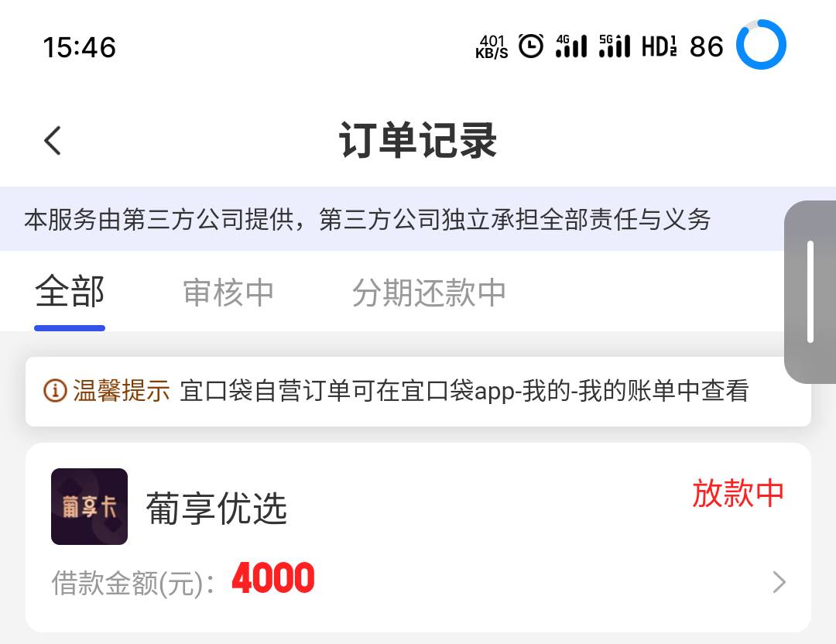Tap the alarm clock status icon
The width and height of the screenshot is (836, 644).
tap(531, 46)
